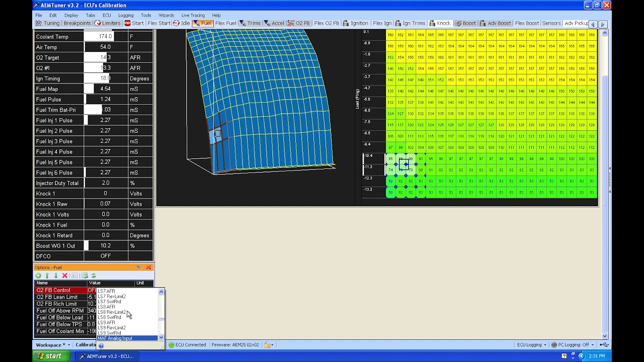
Task: Open the ECU menu
Action: click(x=107, y=15)
